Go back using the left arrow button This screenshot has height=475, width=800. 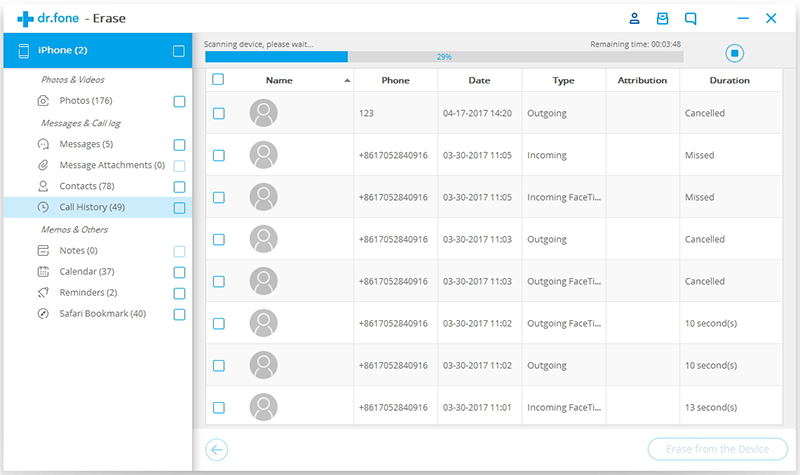point(216,449)
